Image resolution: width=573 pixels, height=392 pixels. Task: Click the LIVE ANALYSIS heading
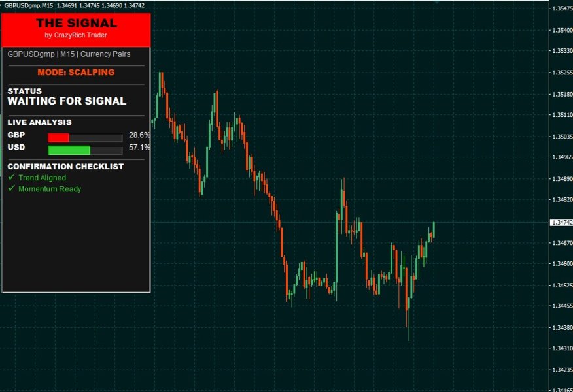(39, 122)
